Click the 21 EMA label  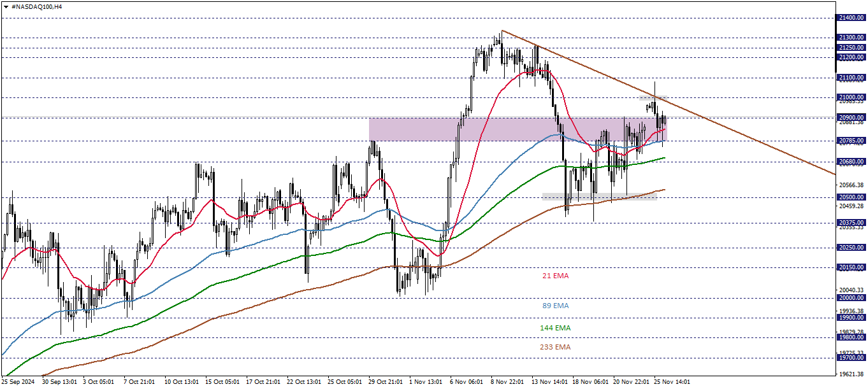coord(555,276)
